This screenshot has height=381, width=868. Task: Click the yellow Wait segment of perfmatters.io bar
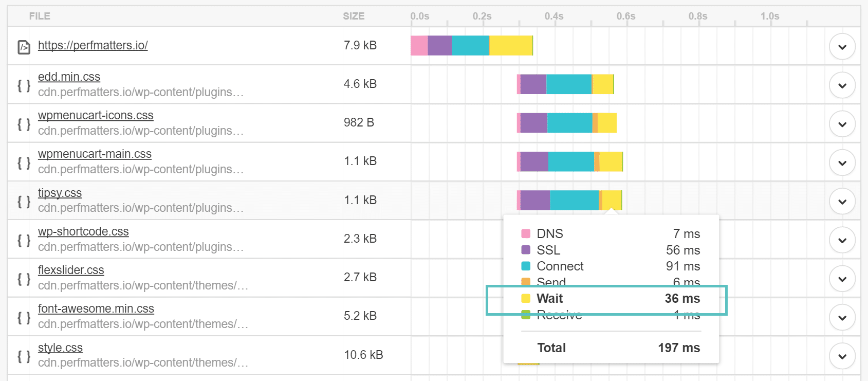510,46
